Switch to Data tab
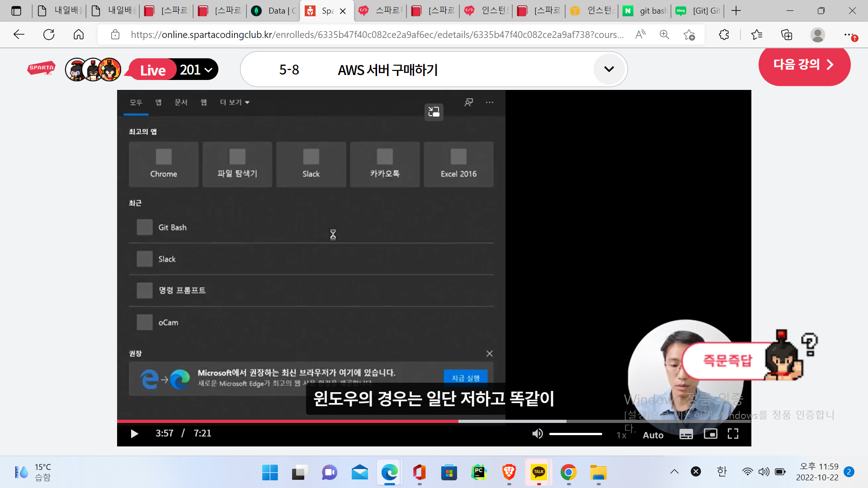 (273, 11)
